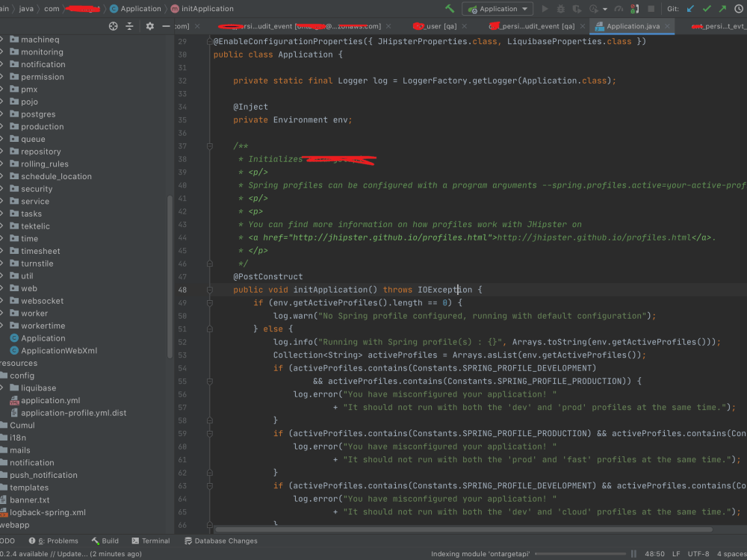Start debugging with the bug icon
This screenshot has height=560, width=747.
pyautogui.click(x=561, y=8)
